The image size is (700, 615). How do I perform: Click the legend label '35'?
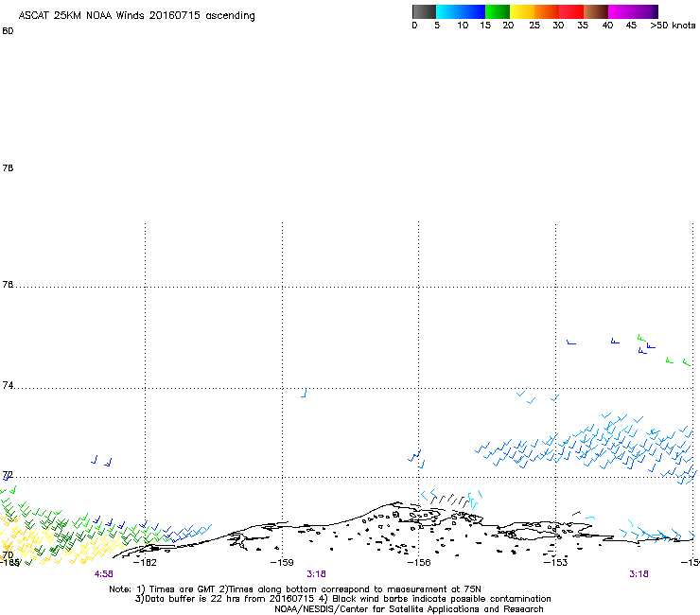(x=583, y=26)
